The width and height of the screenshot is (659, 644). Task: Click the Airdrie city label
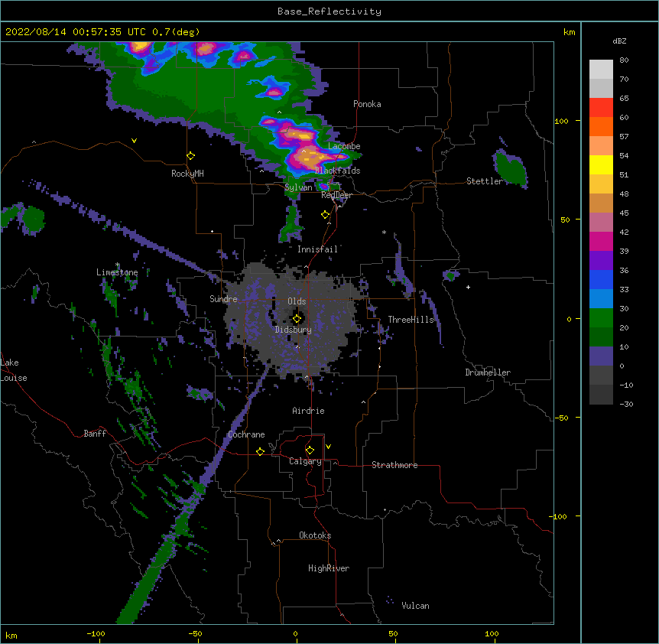tap(308, 411)
